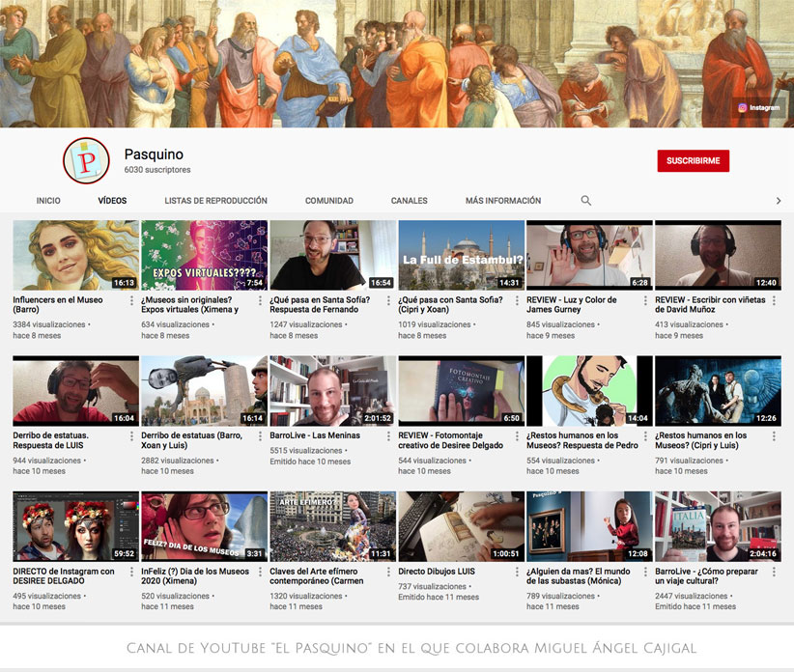794x672 pixels.
Task: Open options menu for Museos sin originales video
Action: click(x=260, y=300)
